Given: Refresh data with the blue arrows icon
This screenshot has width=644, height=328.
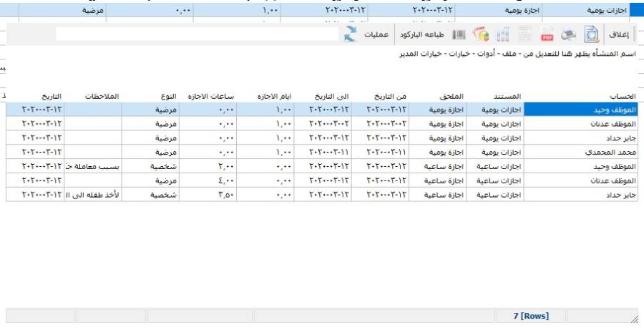Looking at the screenshot, I should point(351,34).
